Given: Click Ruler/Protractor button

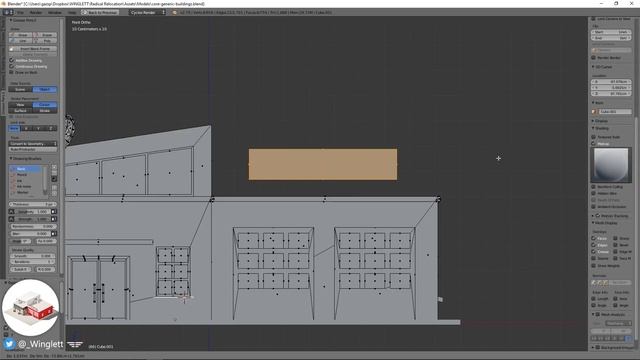Looking at the screenshot, I should click(33, 149).
